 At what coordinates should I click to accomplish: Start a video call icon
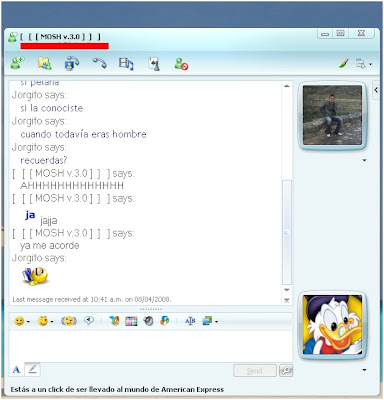click(72, 63)
